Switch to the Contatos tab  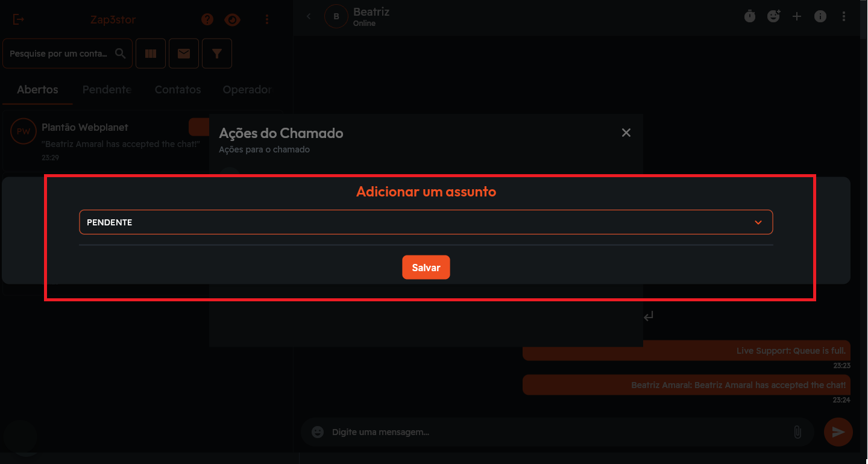[178, 90]
